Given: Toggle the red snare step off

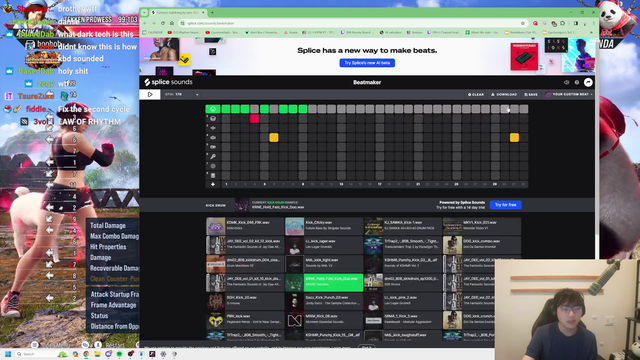Looking at the screenshot, I should (254, 118).
